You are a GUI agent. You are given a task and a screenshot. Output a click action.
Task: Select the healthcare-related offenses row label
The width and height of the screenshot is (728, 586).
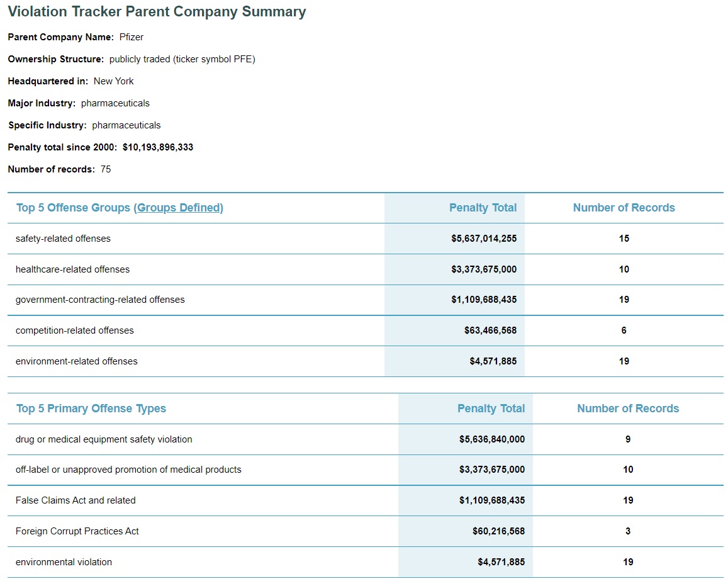(72, 269)
